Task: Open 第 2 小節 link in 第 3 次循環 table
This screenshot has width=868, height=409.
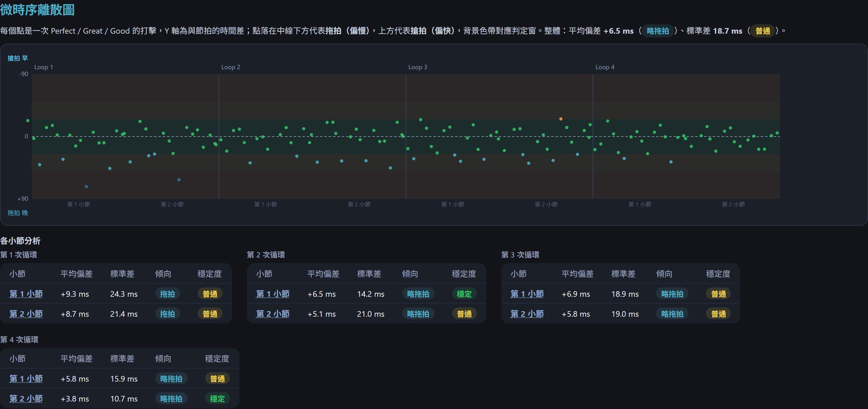Action: [x=527, y=314]
